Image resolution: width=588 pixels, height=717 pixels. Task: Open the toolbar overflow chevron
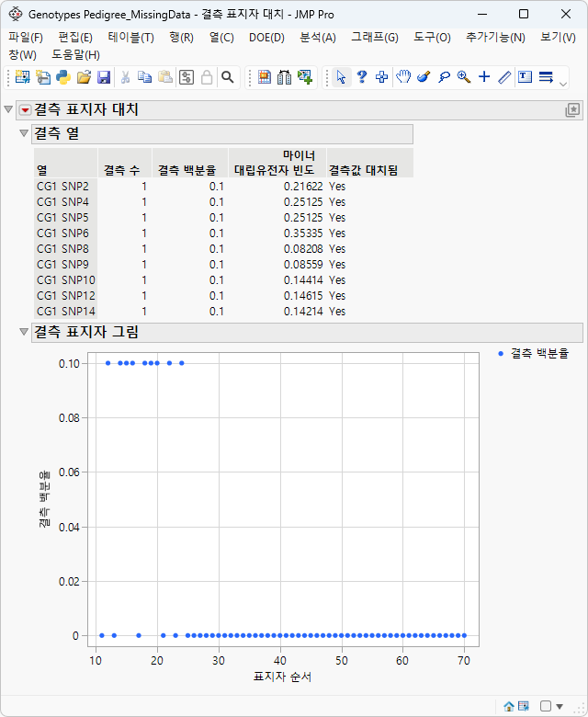(x=563, y=84)
